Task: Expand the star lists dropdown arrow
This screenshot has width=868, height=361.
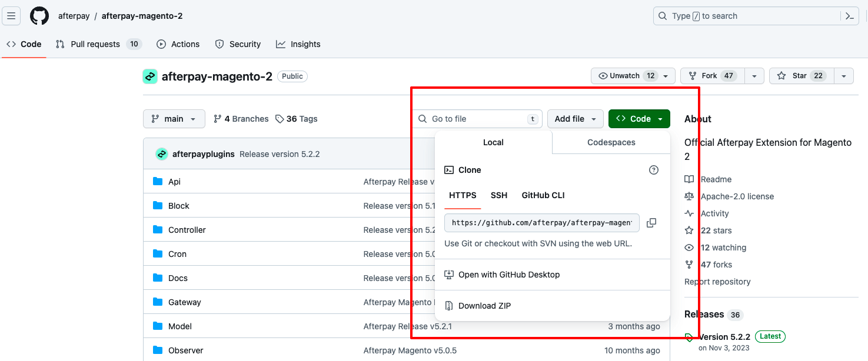Action: (844, 76)
